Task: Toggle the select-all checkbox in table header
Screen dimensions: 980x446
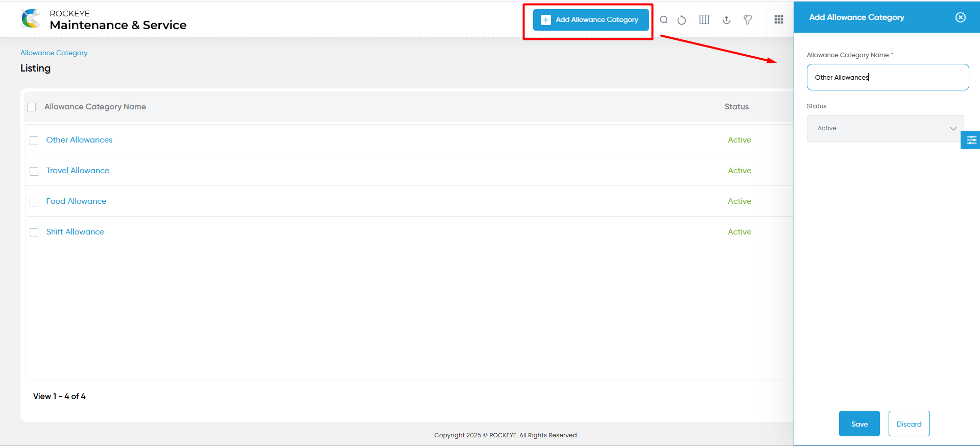Action: [32, 107]
